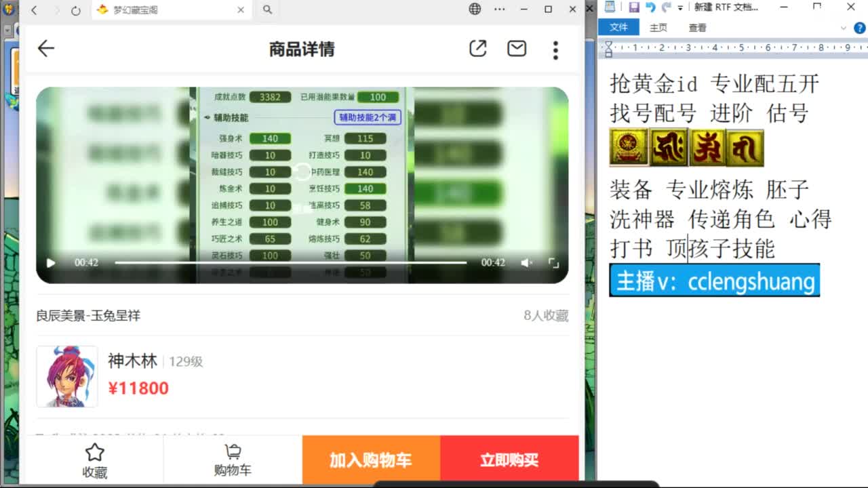Viewport: 868px width, 488px height.
Task: Click the 辅助技能2个满 badge in video
Action: point(368,117)
